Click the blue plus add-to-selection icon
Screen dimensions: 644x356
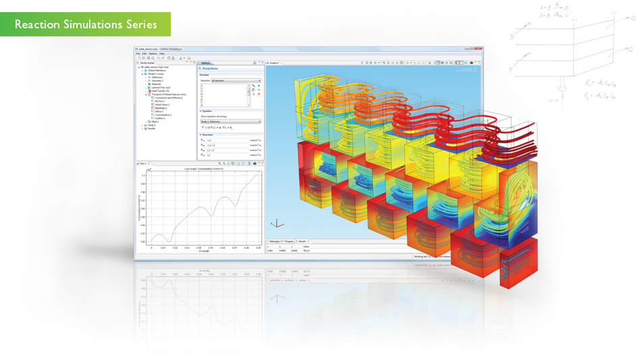click(x=259, y=86)
